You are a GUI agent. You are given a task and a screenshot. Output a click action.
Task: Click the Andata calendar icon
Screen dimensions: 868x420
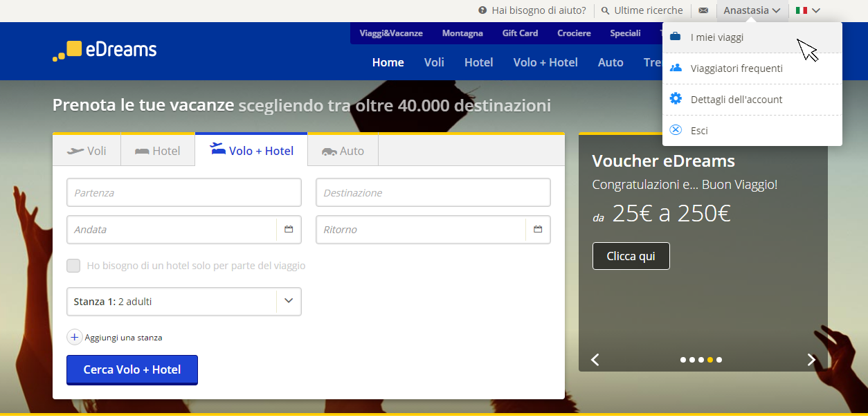click(x=289, y=230)
